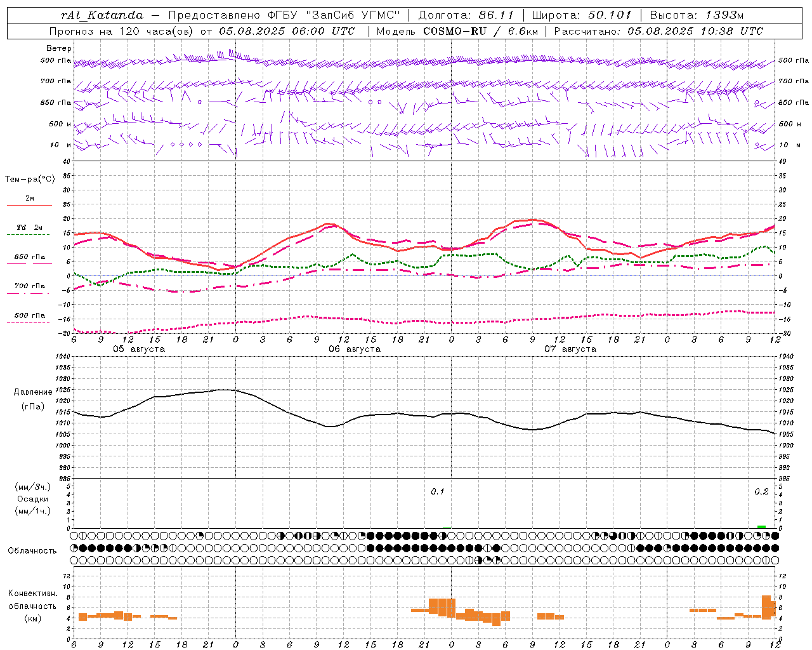Click the forecast start time 06:00 UTC
Screen dimensions: 812x650
[318, 31]
